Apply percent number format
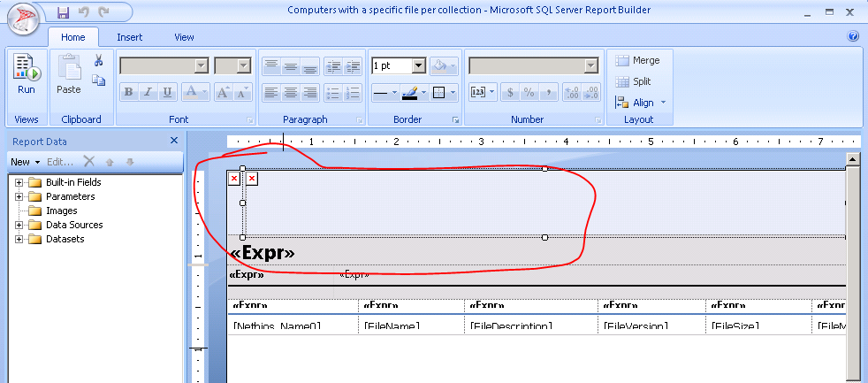 pos(529,93)
